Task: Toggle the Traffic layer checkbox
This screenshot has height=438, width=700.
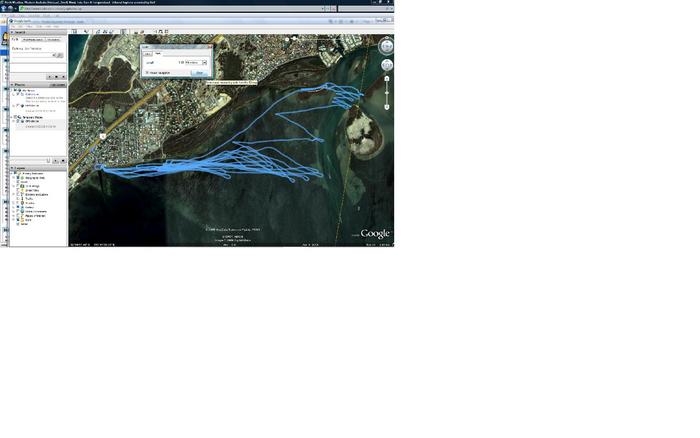Action: (x=18, y=199)
